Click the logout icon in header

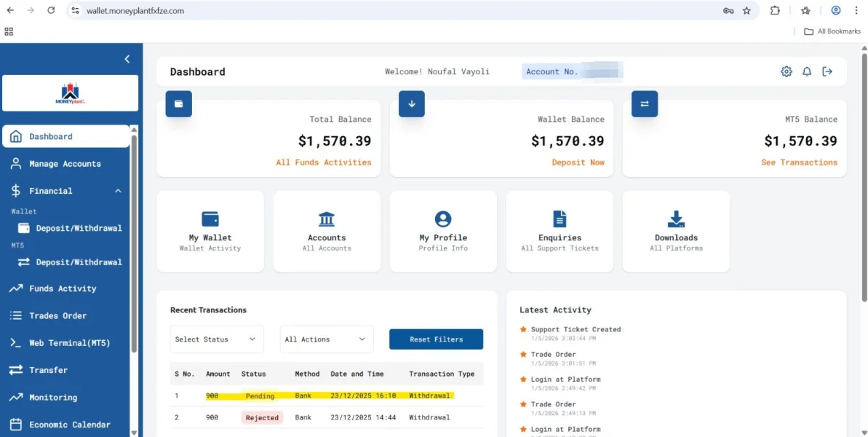pyautogui.click(x=827, y=71)
